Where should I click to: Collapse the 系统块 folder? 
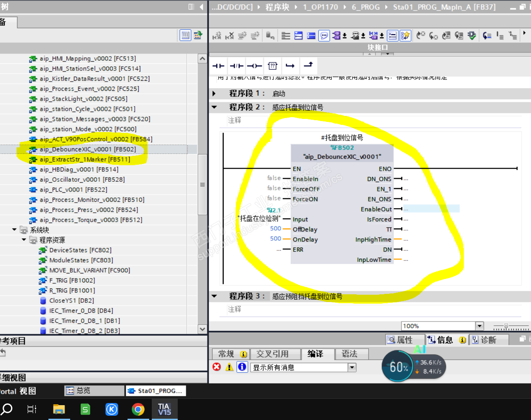(x=14, y=230)
